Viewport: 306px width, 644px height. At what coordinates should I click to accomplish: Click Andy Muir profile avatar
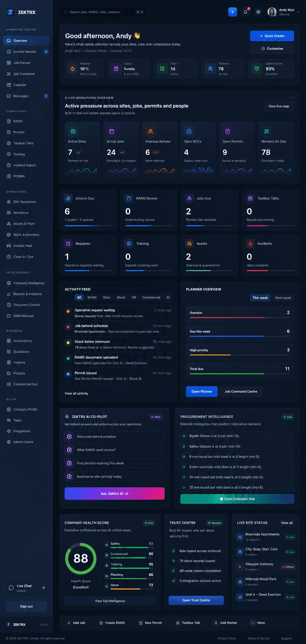point(272,12)
